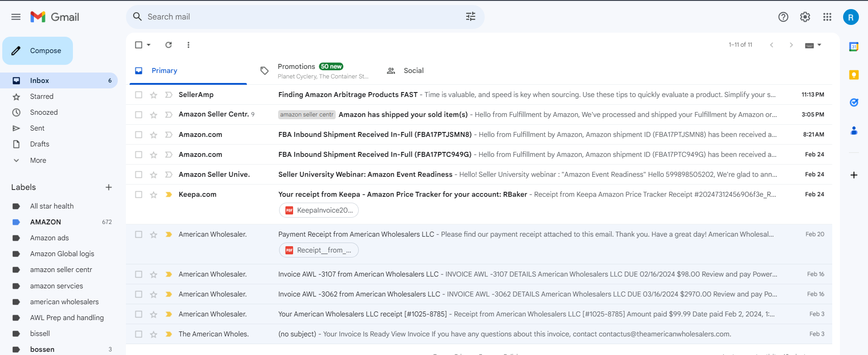Image resolution: width=868 pixels, height=355 pixels.
Task: Open Receipt_from_ PDF attachment
Action: 319,250
